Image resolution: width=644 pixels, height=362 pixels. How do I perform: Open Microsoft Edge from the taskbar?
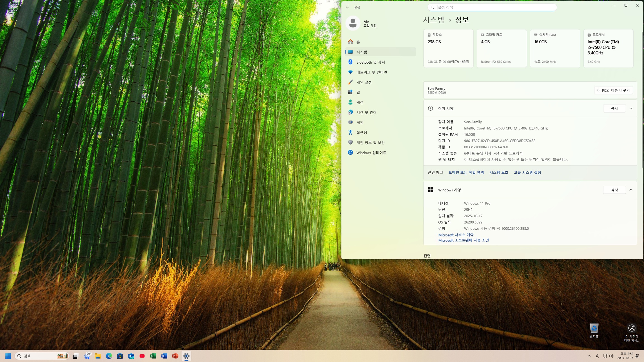coord(109,356)
